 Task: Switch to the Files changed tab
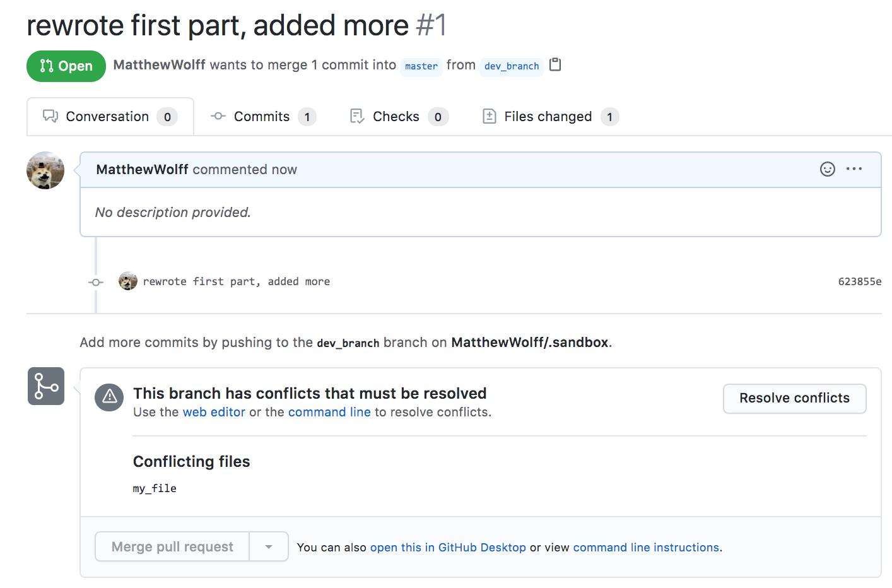(x=548, y=116)
